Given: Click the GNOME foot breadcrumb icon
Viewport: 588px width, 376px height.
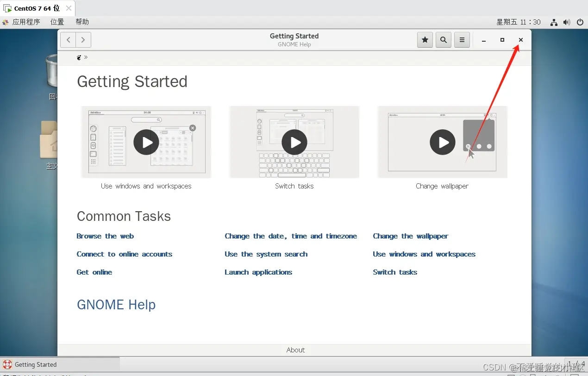Looking at the screenshot, I should click(79, 57).
